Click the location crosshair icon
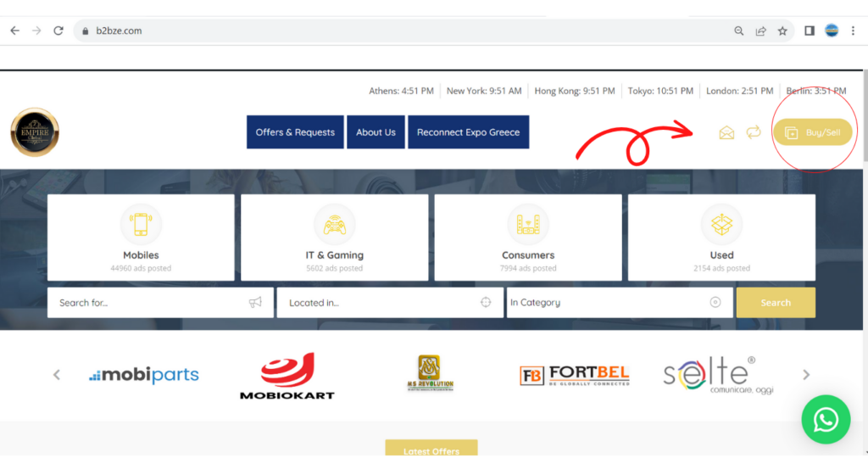Image resolution: width=868 pixels, height=458 pixels. (486, 303)
